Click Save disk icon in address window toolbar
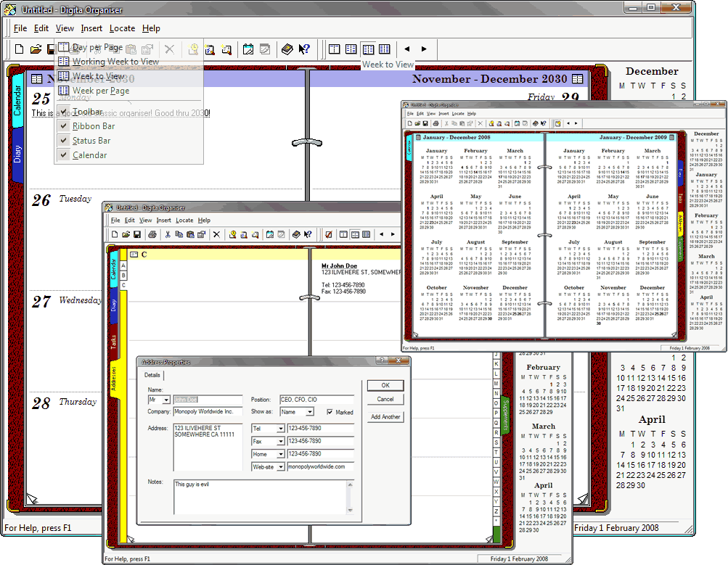The height and width of the screenshot is (565, 728). tap(137, 234)
